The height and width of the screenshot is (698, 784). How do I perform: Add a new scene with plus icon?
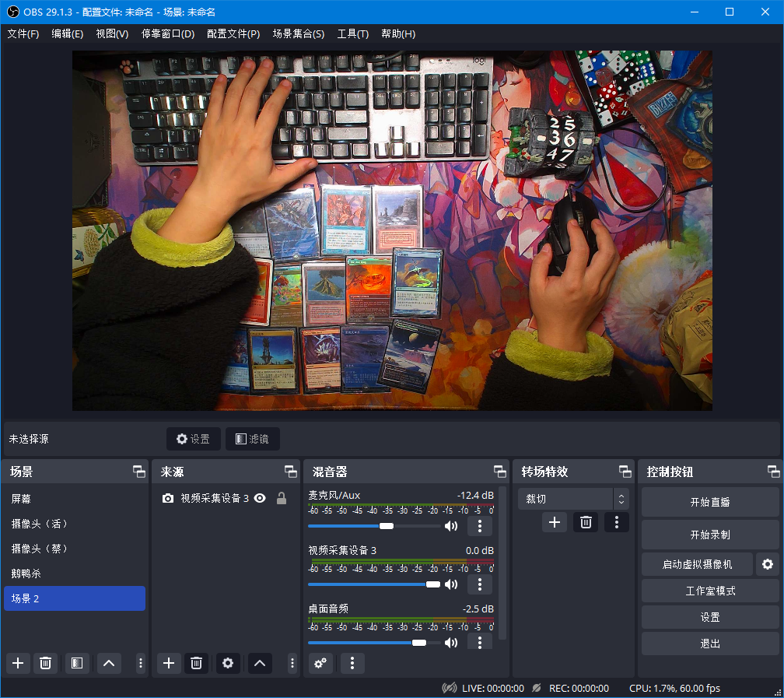pos(18,663)
